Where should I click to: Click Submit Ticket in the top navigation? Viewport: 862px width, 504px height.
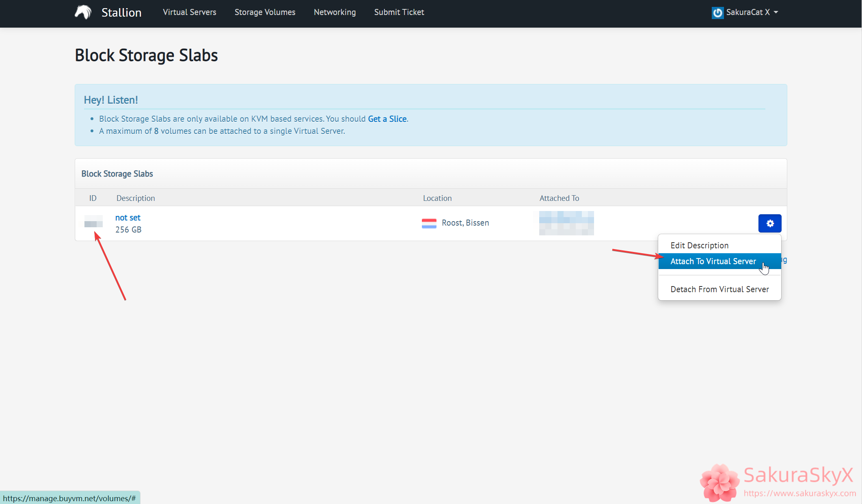[x=399, y=12]
